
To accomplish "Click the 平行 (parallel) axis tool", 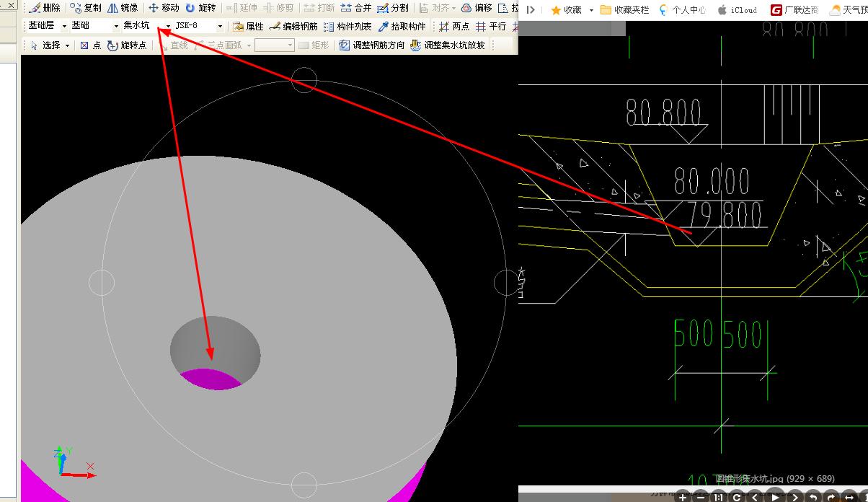I will coord(491,26).
